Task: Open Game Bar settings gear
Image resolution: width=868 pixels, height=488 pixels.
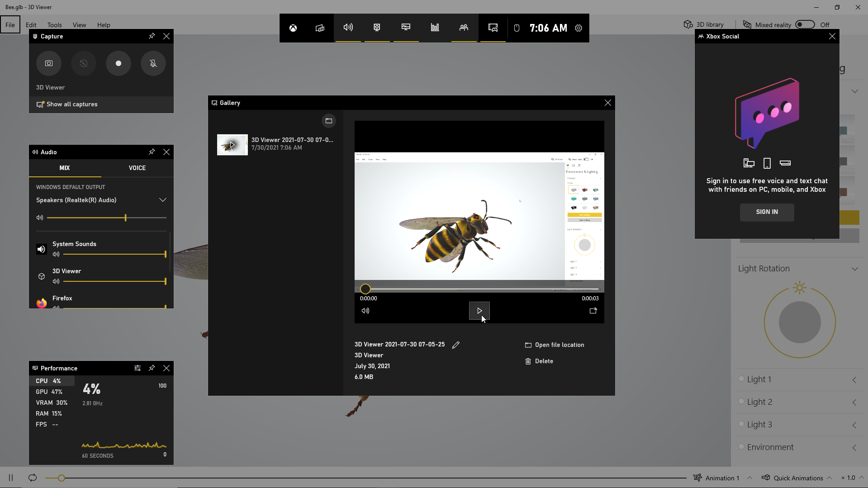Action: click(x=579, y=28)
